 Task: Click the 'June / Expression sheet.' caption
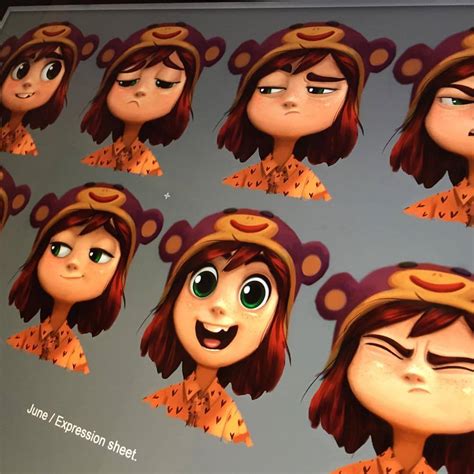point(82,433)
